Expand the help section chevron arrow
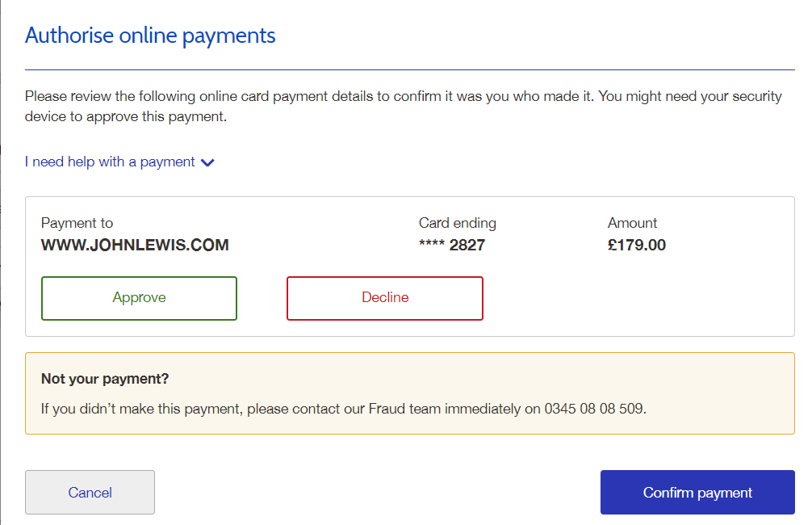This screenshot has height=525, width=812. (x=207, y=162)
